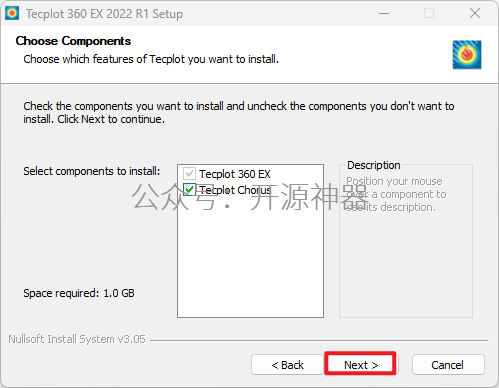Go to the next setup step
The width and height of the screenshot is (499, 388).
(x=361, y=365)
